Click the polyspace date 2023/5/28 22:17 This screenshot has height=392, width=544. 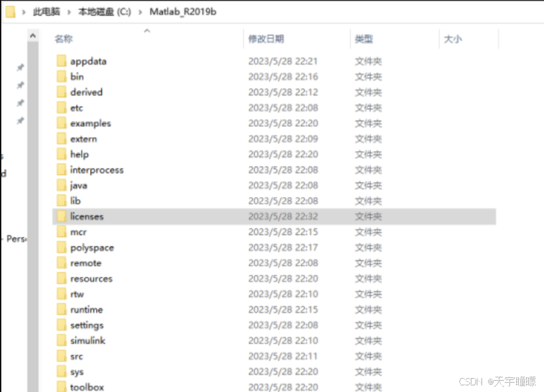pyautogui.click(x=283, y=248)
